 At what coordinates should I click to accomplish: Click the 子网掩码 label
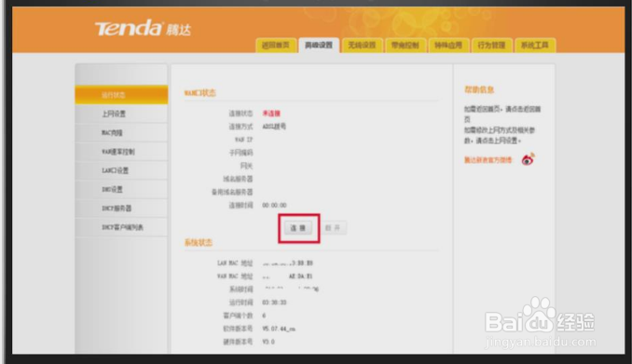241,153
